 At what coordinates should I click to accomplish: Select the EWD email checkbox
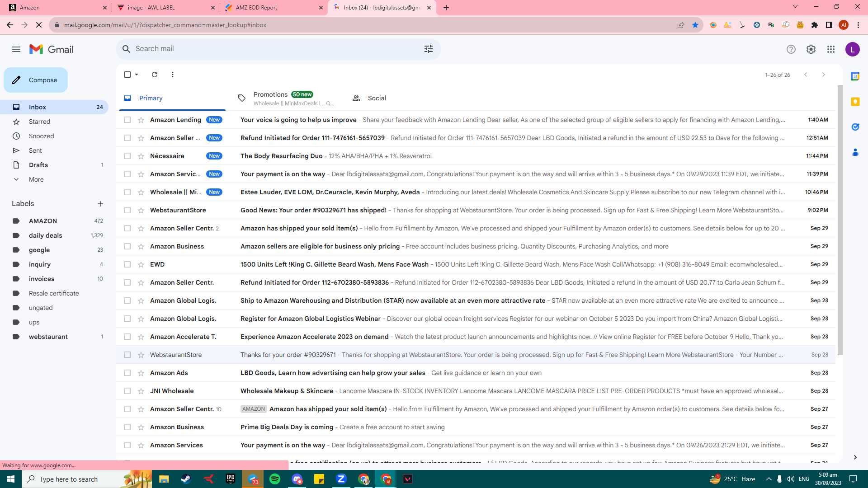click(x=127, y=264)
